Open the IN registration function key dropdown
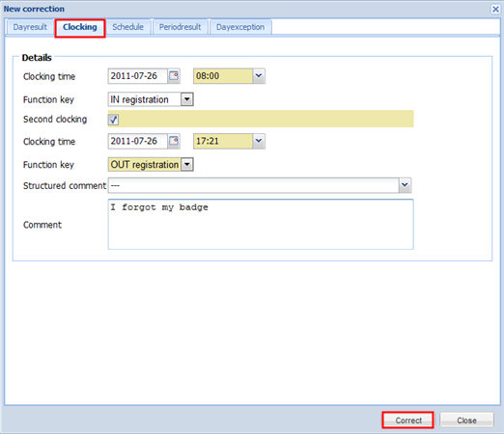Image resolution: width=504 pixels, height=434 pixels. [187, 99]
